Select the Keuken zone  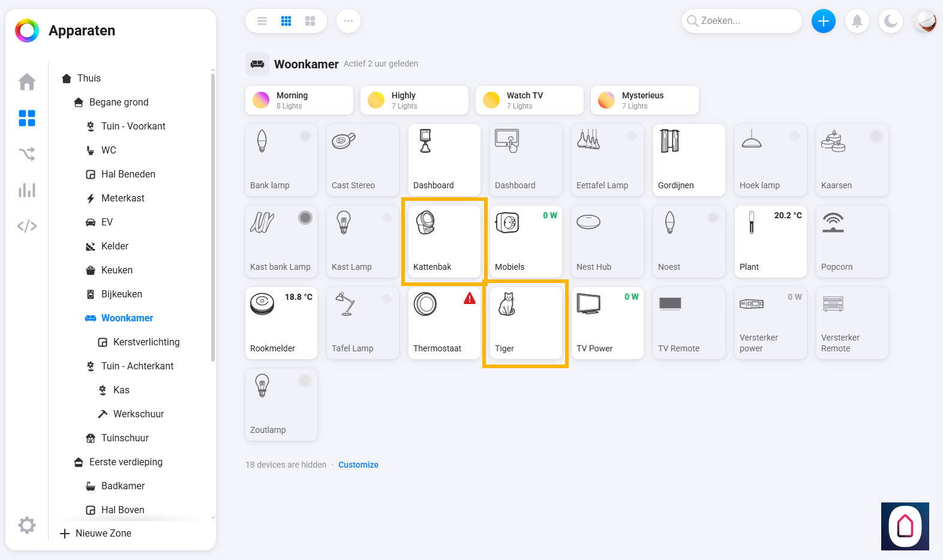coord(117,270)
